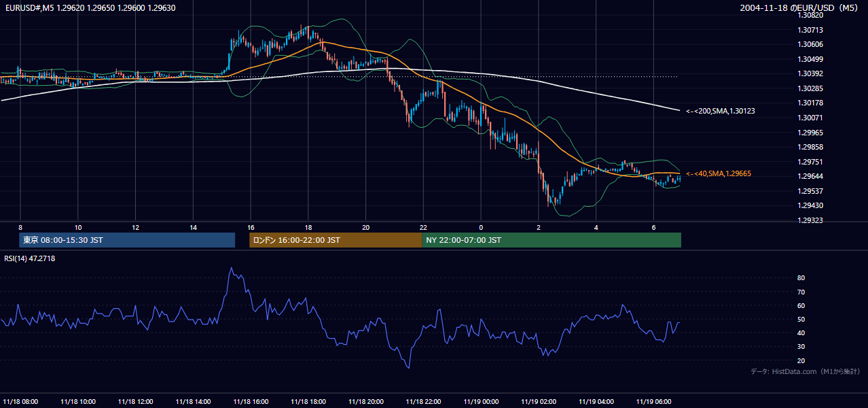Click the Tokyo 08:00-15:30 JST session bar

pos(127,240)
